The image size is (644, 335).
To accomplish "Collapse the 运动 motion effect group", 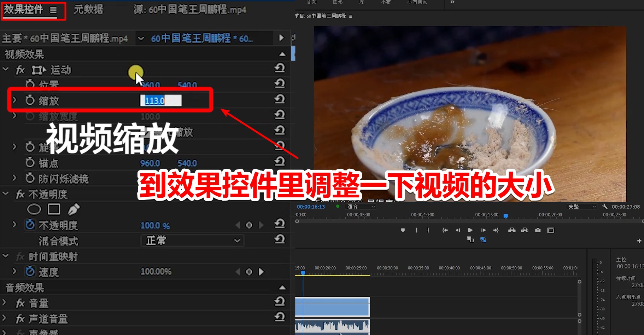I will [6, 69].
